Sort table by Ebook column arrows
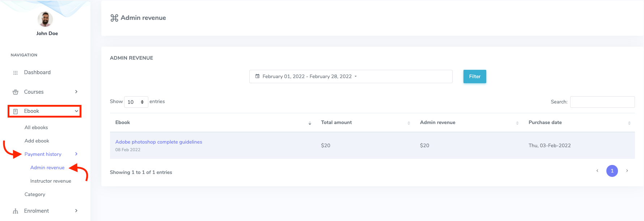 [310, 123]
